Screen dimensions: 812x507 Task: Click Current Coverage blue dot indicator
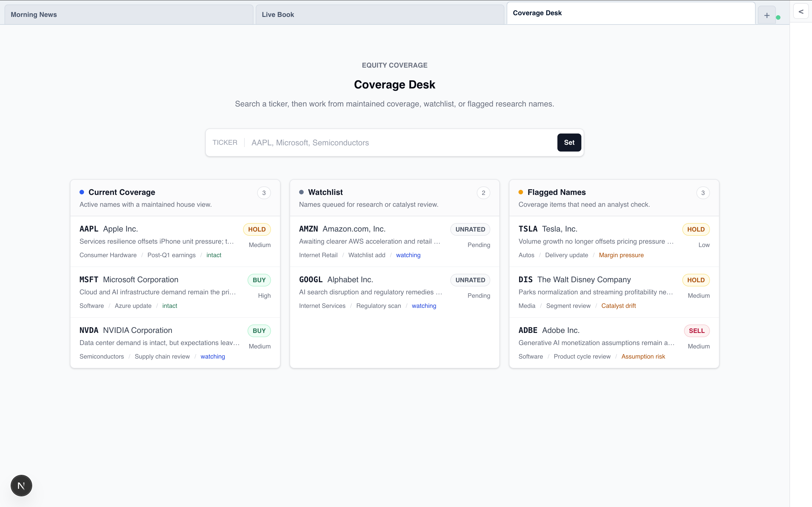point(81,192)
